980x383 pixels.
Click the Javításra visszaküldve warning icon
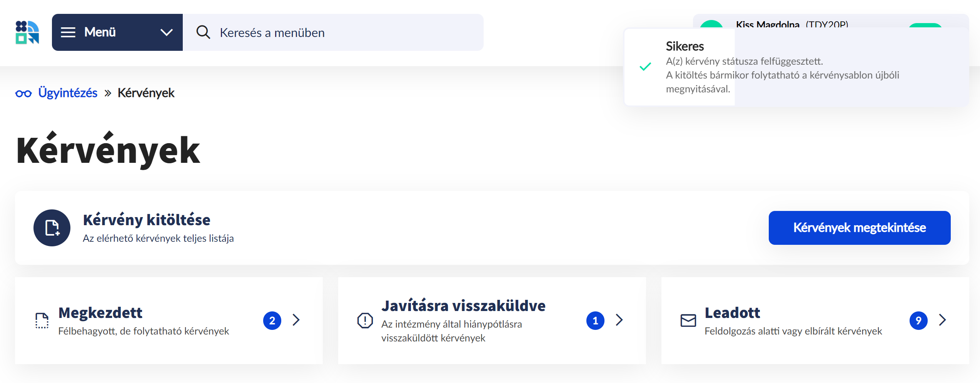point(365,320)
